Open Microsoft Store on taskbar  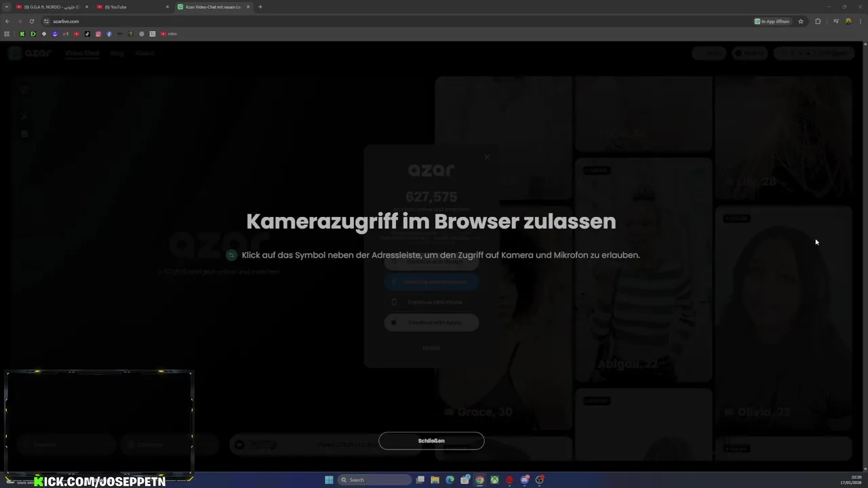point(465,480)
